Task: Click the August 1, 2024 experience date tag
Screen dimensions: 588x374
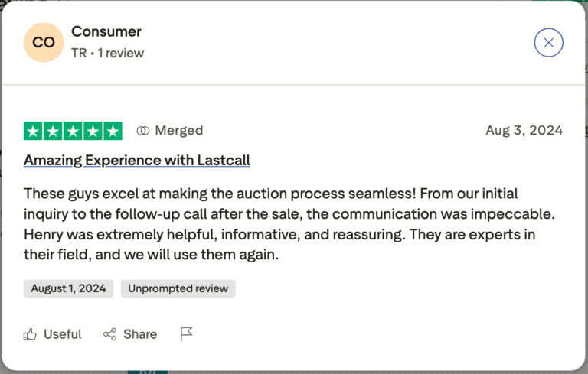Action: (69, 288)
